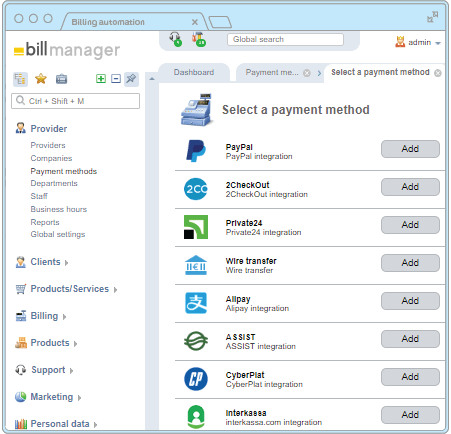Open the Payment methods menu link
Viewport: 451px width, 434px height.
tap(64, 171)
